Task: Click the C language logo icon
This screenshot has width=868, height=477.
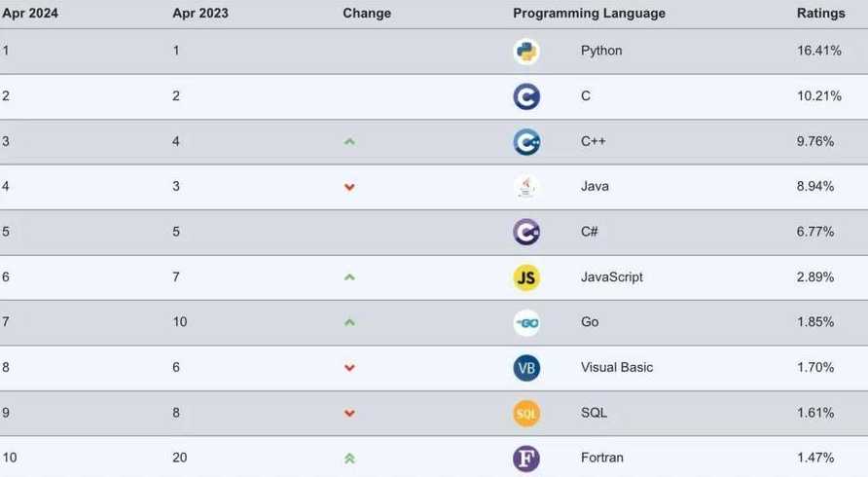Action: coord(526,97)
